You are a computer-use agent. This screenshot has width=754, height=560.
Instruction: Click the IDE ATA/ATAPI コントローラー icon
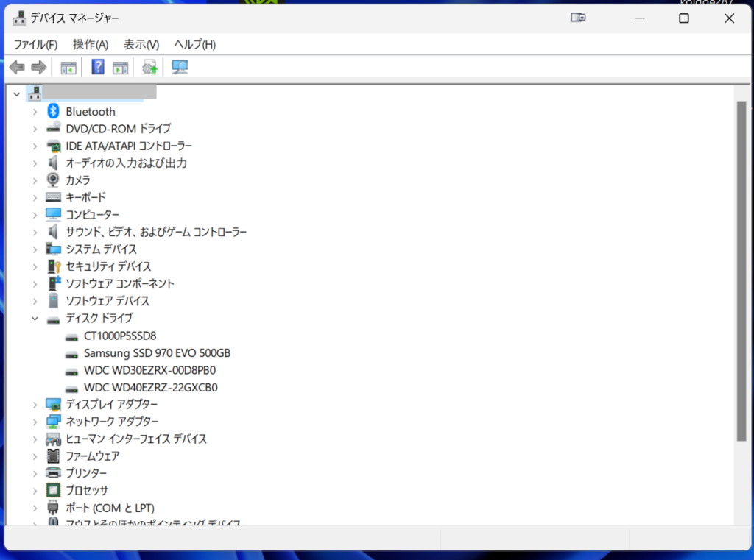point(53,146)
